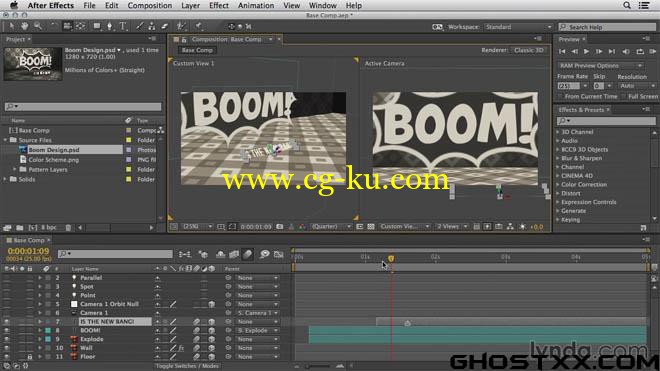
Task: Toggle Full Screen checkbox in Preview
Action: [624, 96]
